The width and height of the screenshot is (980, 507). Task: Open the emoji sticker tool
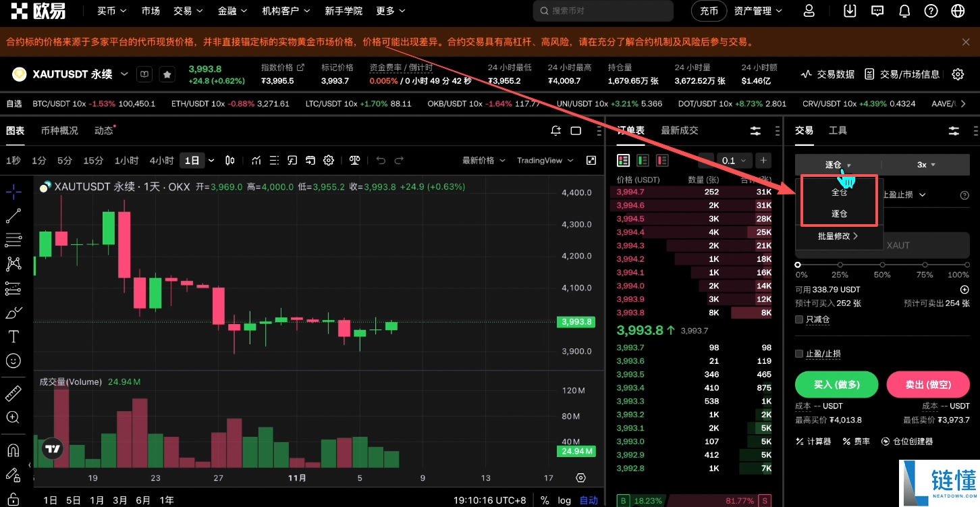tap(13, 361)
